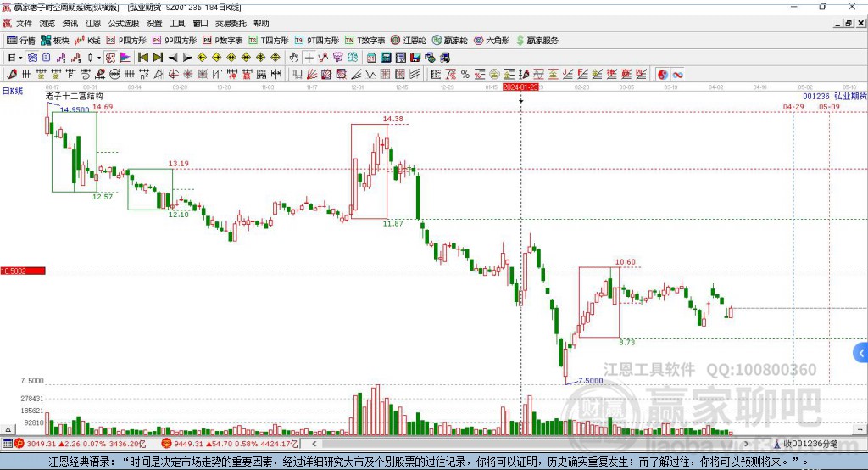Open the 六角形 hexagon tool

(x=492, y=41)
